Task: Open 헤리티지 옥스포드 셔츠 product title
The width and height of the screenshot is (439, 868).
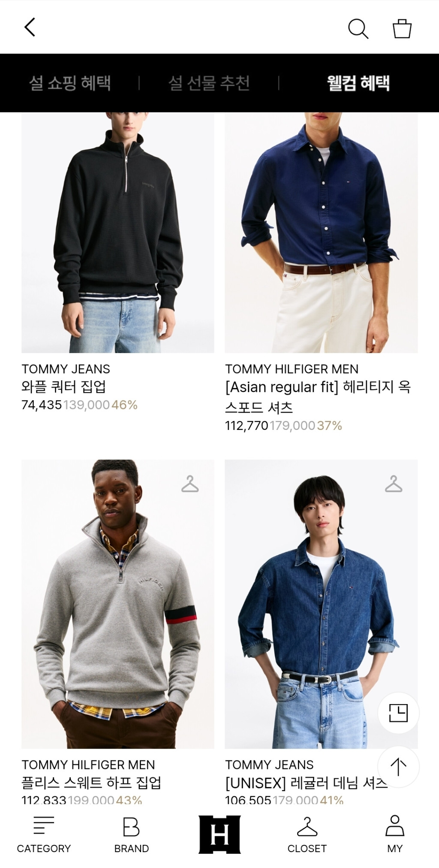Action: pyautogui.click(x=318, y=397)
